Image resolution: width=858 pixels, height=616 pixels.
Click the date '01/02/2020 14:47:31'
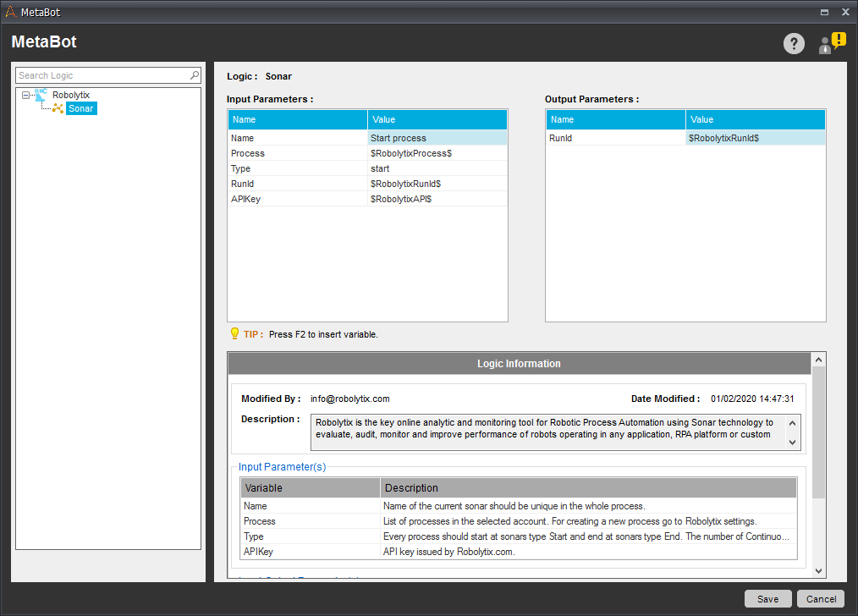752,399
